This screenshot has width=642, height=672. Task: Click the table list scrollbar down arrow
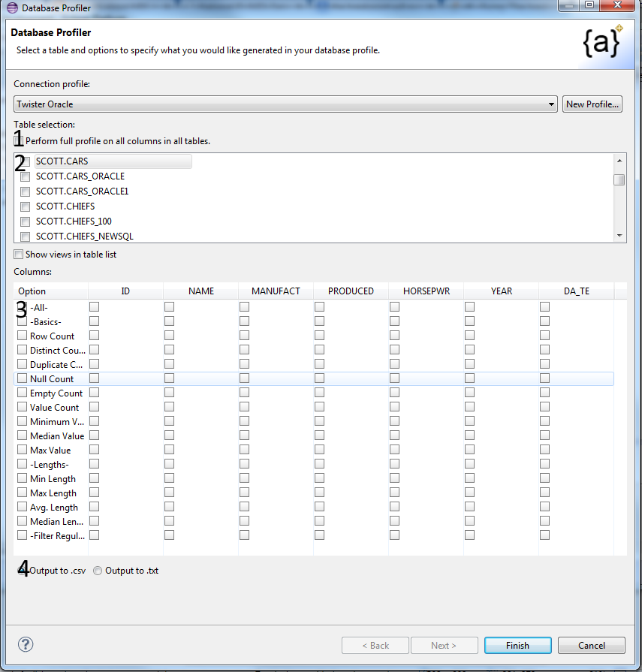click(619, 237)
